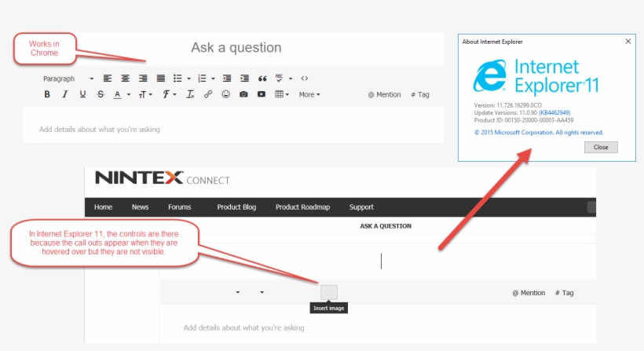Click # Tag in the IE editor
Screen dimensions: 644x351
point(565,293)
